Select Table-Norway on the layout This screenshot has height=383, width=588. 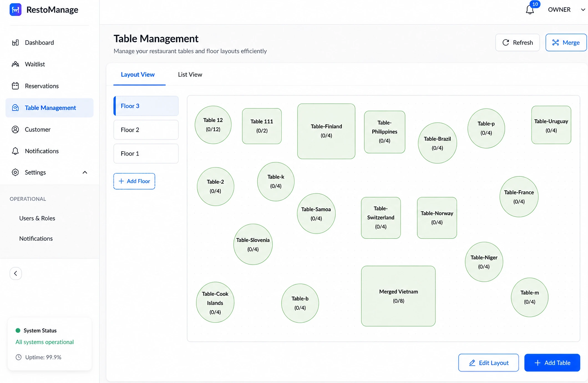[x=437, y=218]
